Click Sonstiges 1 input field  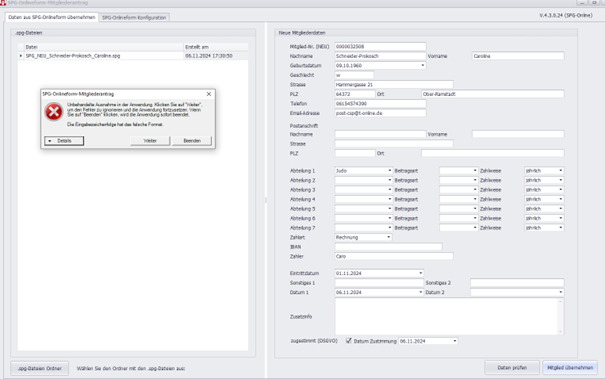click(x=379, y=283)
